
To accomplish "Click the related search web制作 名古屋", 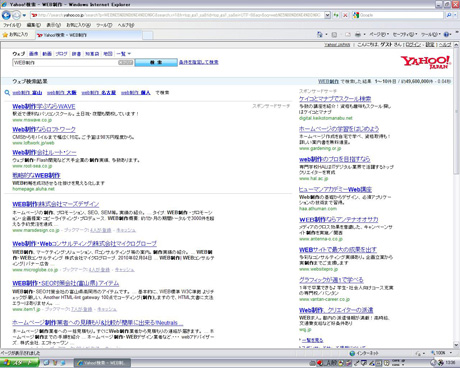I will tap(99, 93).
